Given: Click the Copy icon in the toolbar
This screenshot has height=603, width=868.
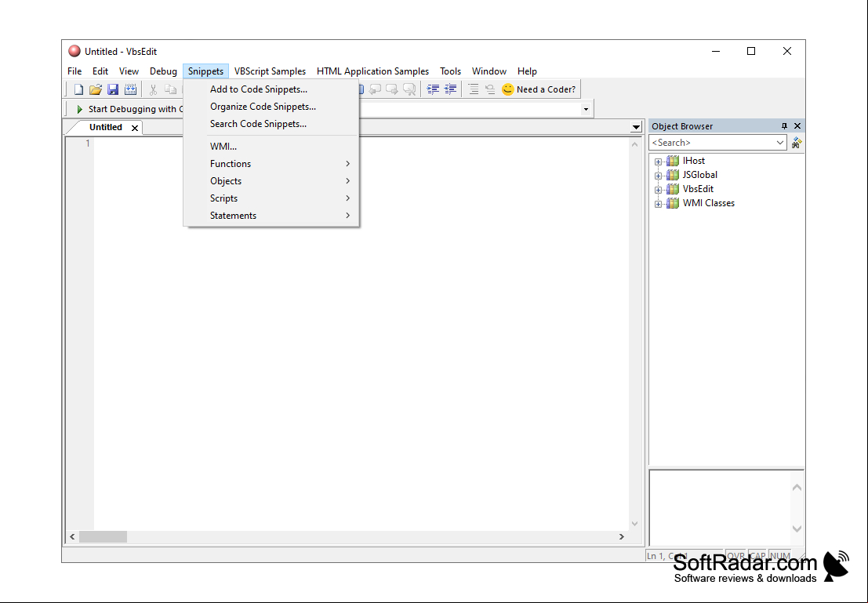Looking at the screenshot, I should (170, 89).
